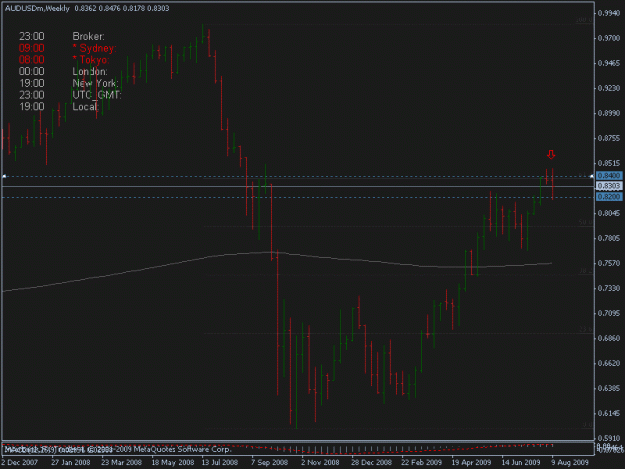This screenshot has width=625, height=469.
Task: Click the 0.9940 price axis label
Action: [x=609, y=13]
